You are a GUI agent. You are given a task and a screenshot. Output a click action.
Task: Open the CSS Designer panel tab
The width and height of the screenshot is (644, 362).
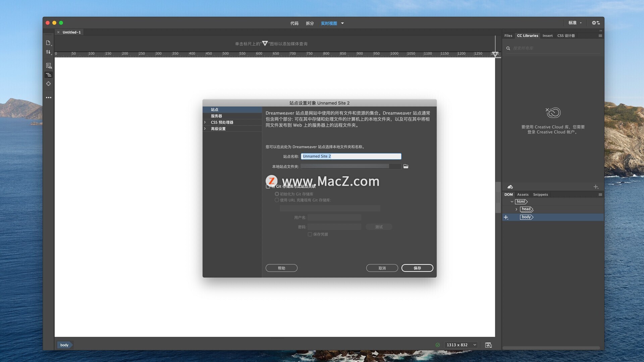point(566,36)
